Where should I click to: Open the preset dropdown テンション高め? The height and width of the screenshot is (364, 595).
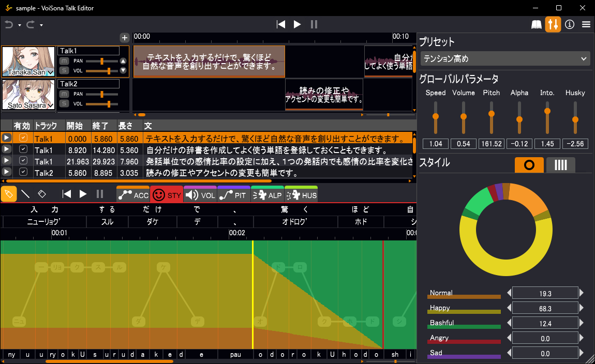pyautogui.click(x=505, y=59)
